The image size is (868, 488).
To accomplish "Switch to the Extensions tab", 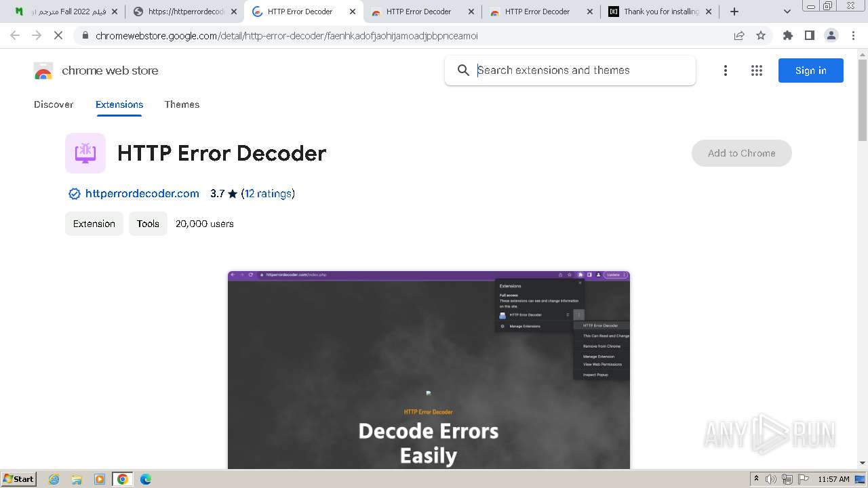I will [119, 104].
